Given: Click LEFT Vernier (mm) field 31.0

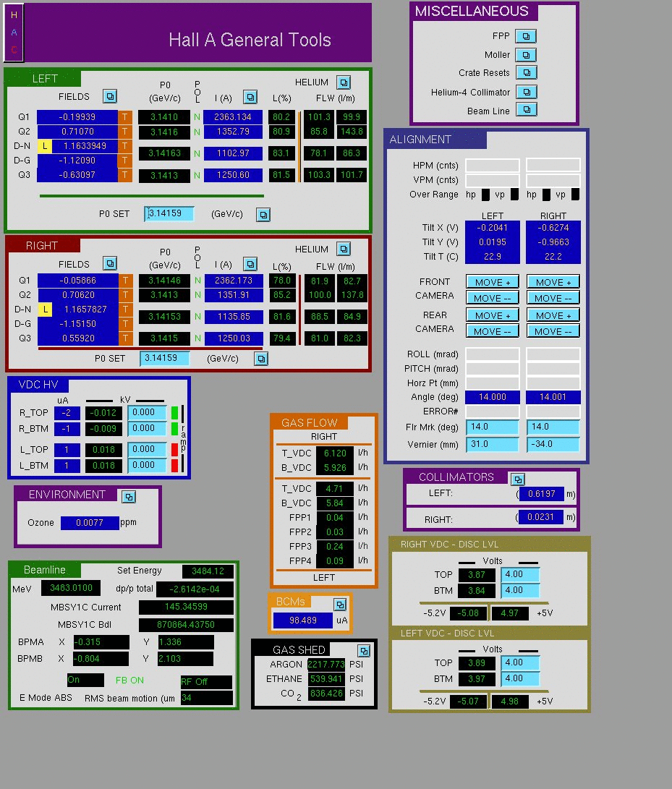Looking at the screenshot, I should [493, 445].
